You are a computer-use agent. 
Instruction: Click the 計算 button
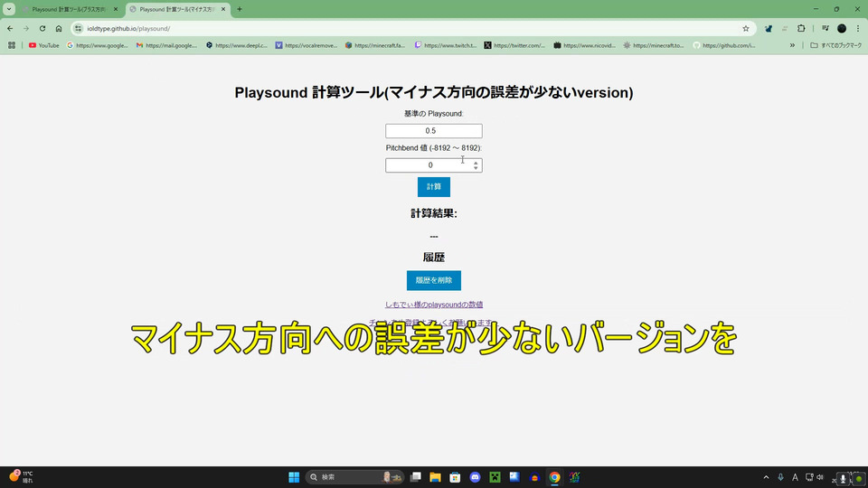[x=433, y=187]
